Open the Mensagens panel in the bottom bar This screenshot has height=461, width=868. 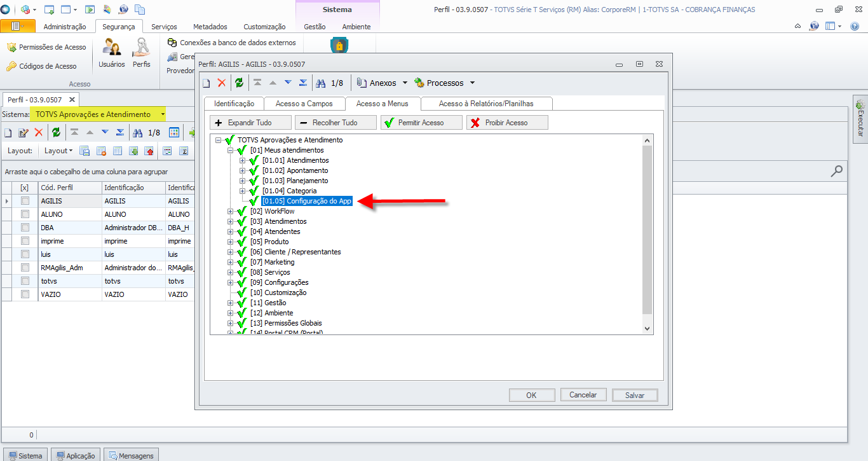coord(131,455)
